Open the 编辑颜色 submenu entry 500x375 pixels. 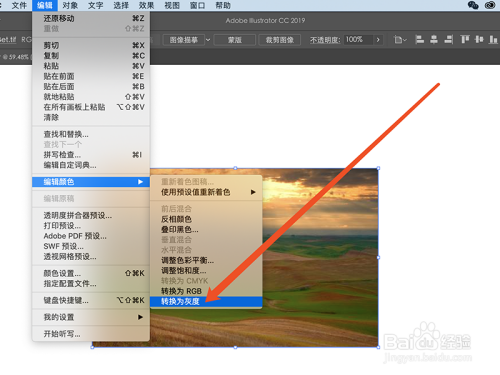(x=91, y=182)
